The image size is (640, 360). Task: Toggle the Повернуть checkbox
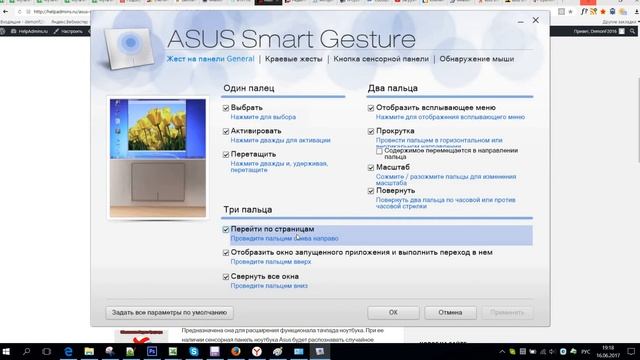point(371,191)
